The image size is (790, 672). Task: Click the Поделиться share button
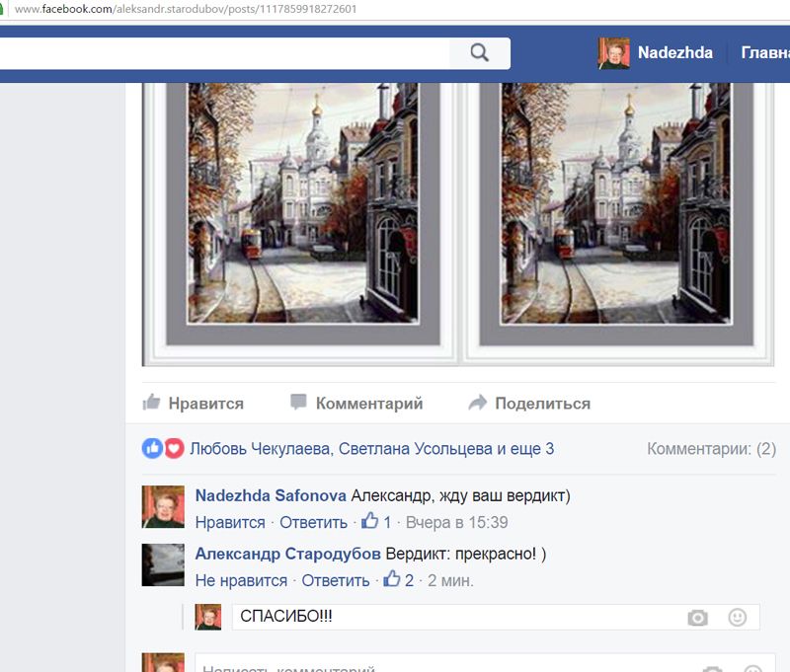[529, 403]
